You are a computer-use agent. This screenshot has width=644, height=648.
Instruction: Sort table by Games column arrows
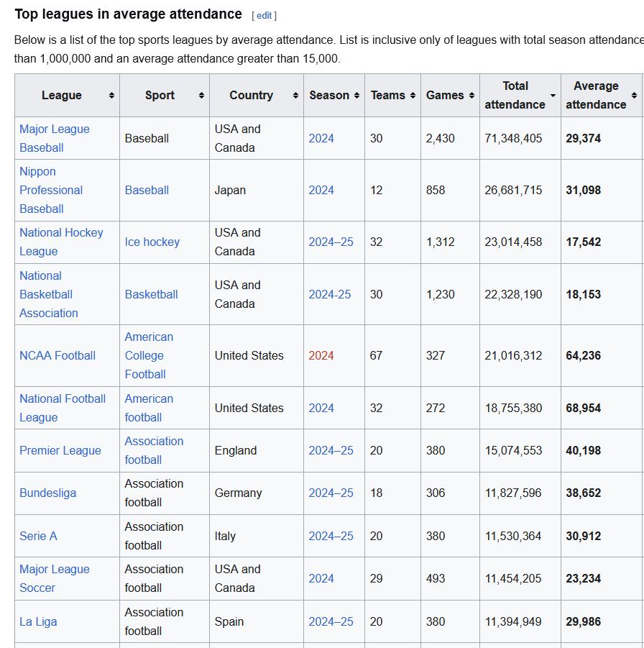coord(471,96)
